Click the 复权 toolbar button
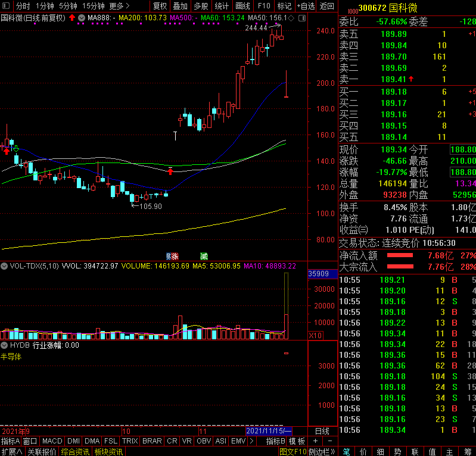Viewport: 476px width, 456px height. click(x=160, y=6)
